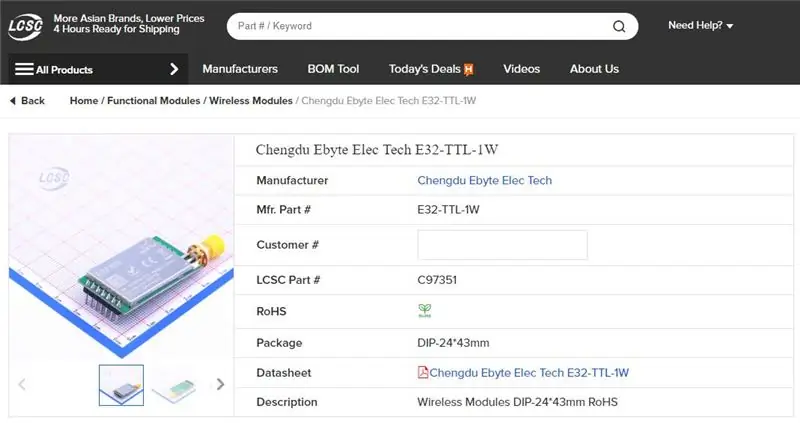Click the RoHS row label
The height and width of the screenshot is (423, 800).
pyautogui.click(x=271, y=311)
